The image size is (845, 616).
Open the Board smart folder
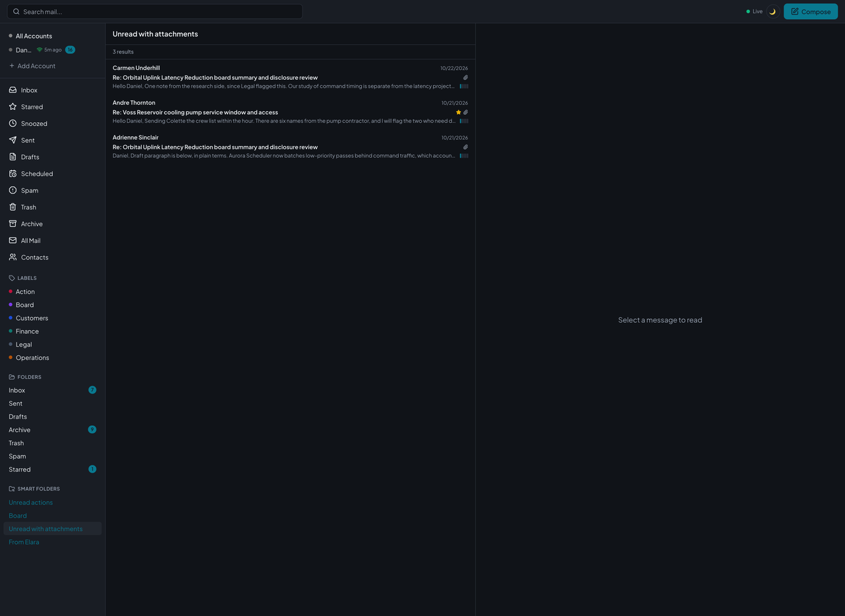(x=53, y=516)
